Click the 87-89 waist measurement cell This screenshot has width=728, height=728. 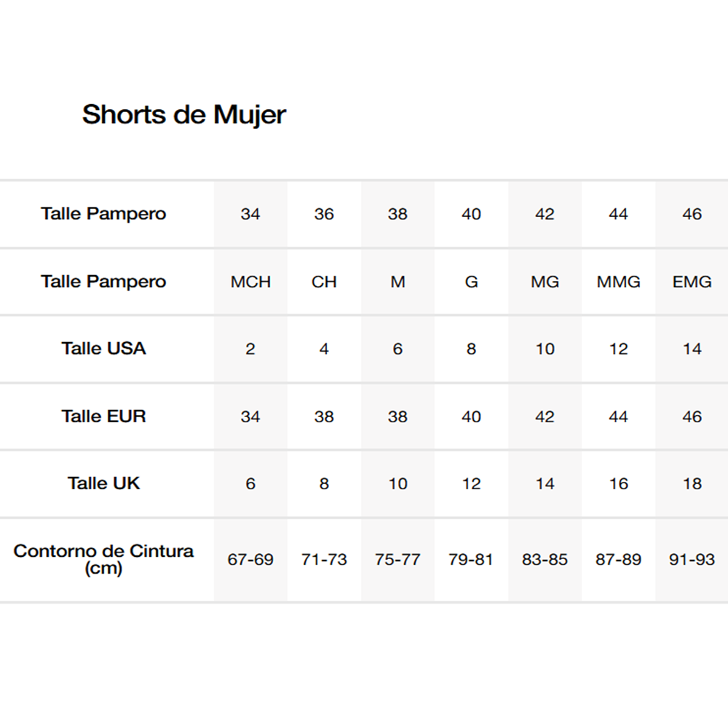pos(619,560)
